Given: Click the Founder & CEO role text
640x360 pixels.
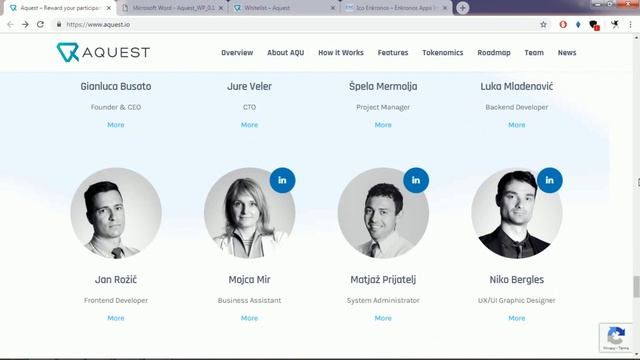Looking at the screenshot, I should [116, 107].
